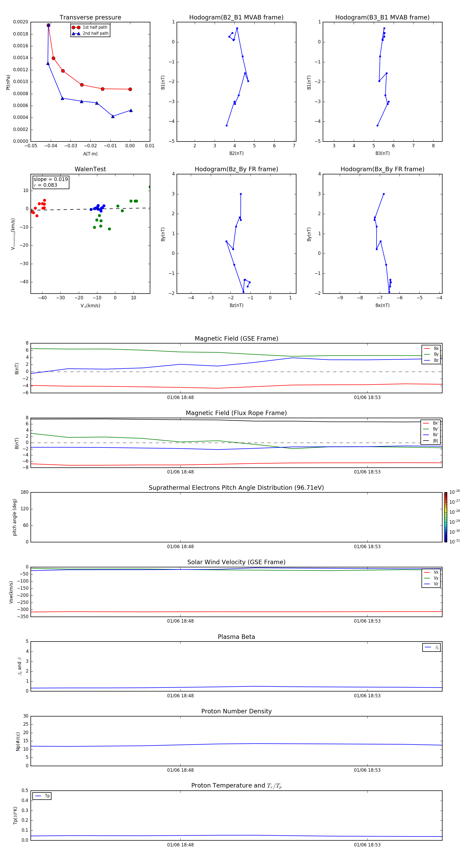Click the "Tp(10^6K)" y-axis label
This screenshot has height=868, width=473.
tap(15, 816)
